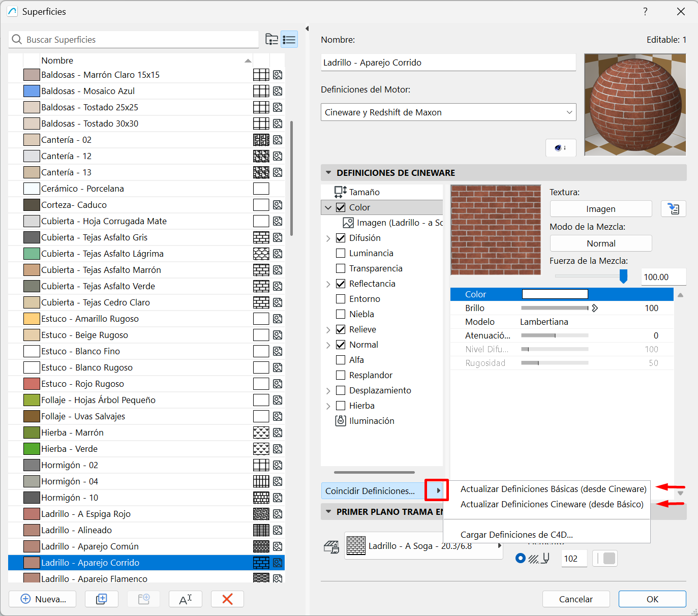Choose Actualizar Definiciones Básicas (desde Cineware)
The height and width of the screenshot is (616, 698).
(x=553, y=489)
